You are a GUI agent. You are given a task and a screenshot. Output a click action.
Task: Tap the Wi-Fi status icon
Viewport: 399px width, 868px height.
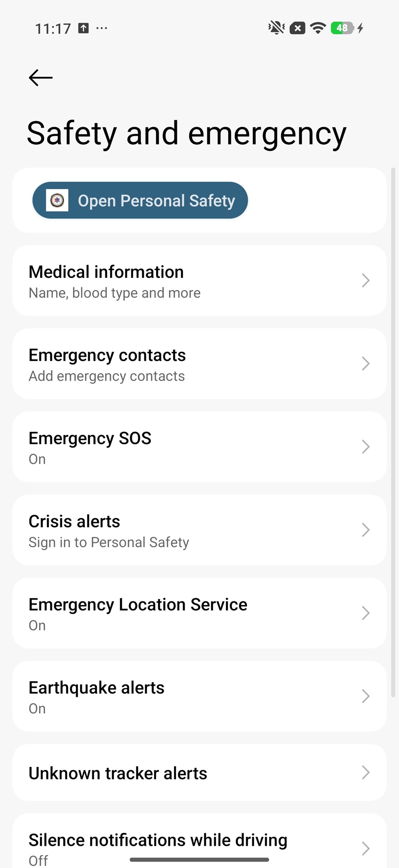pos(318,28)
